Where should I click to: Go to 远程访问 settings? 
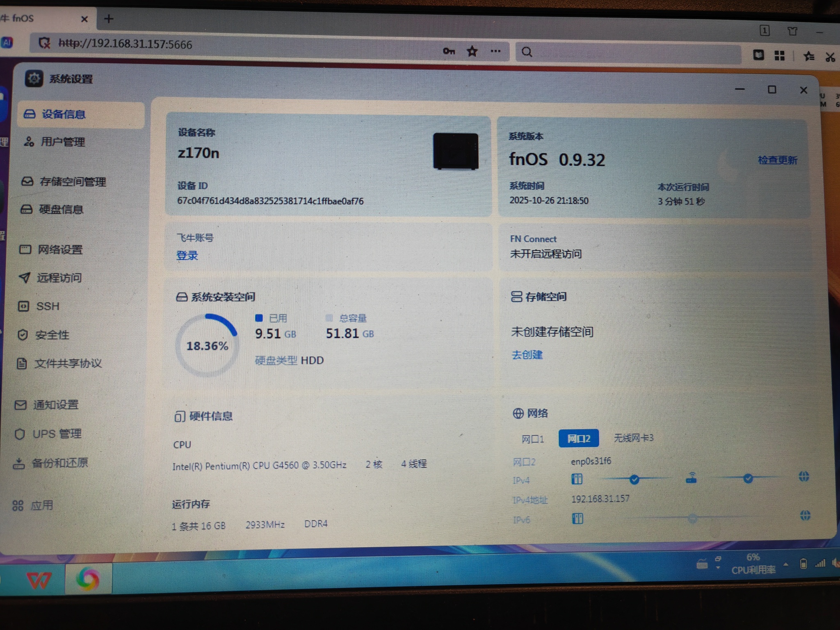point(59,278)
